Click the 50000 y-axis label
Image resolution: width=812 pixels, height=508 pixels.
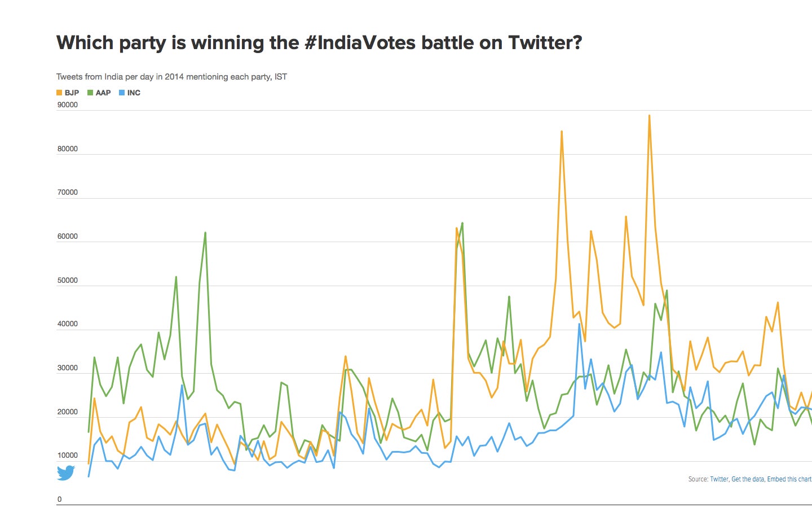point(68,281)
